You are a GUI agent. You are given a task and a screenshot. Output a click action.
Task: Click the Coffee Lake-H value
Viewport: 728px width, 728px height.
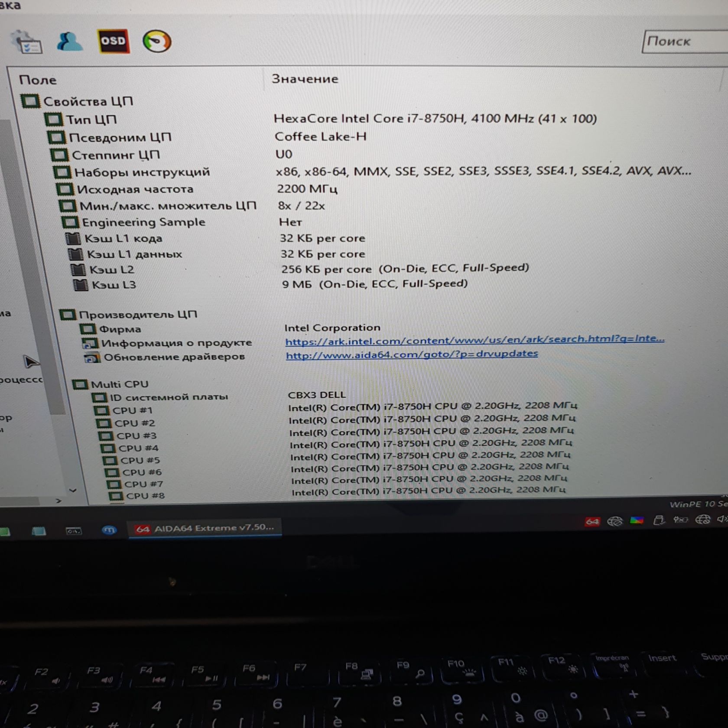(x=321, y=136)
